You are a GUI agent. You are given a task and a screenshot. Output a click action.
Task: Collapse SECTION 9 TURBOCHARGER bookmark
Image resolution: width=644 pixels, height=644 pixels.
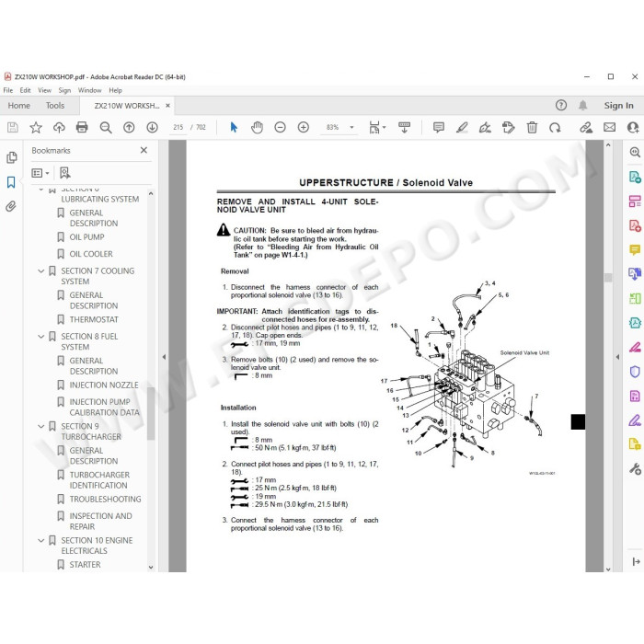point(41,426)
